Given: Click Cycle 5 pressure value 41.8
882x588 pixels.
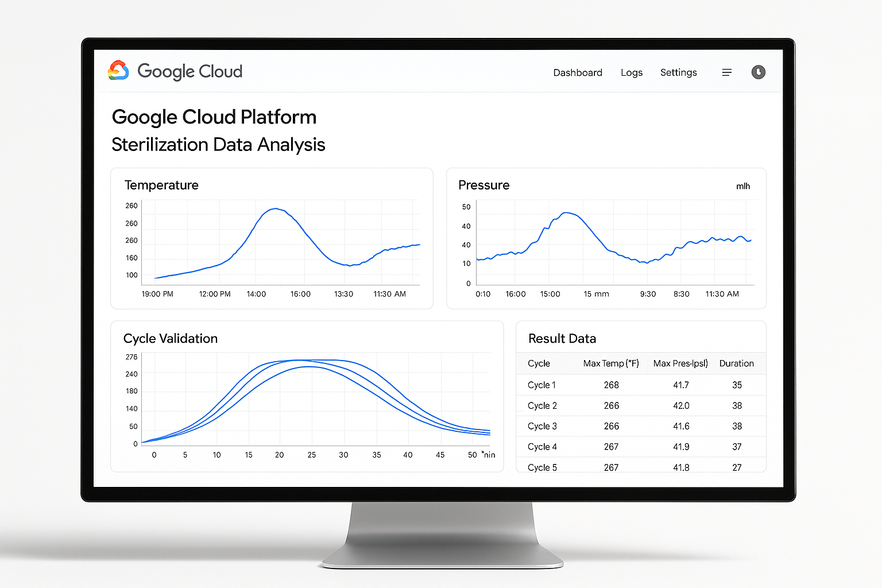Looking at the screenshot, I should [x=681, y=467].
